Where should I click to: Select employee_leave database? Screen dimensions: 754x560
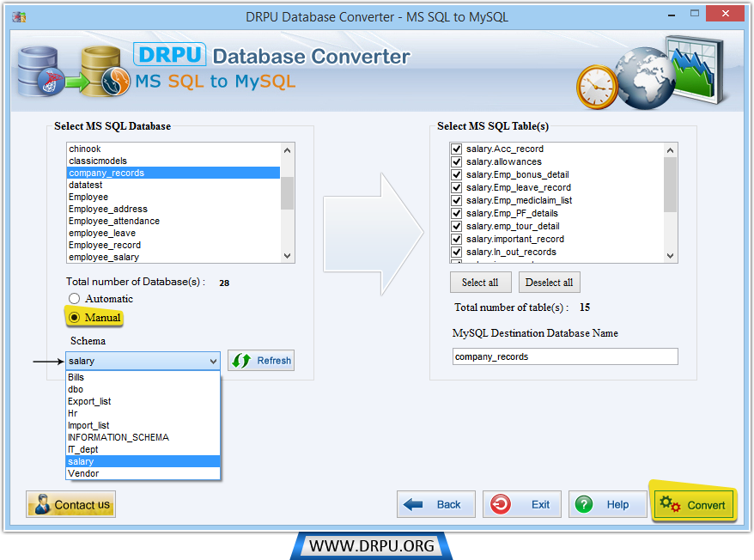(x=173, y=233)
